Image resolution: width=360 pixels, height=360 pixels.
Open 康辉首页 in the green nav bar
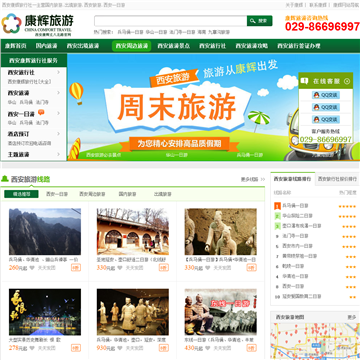pyautogui.click(x=15, y=46)
